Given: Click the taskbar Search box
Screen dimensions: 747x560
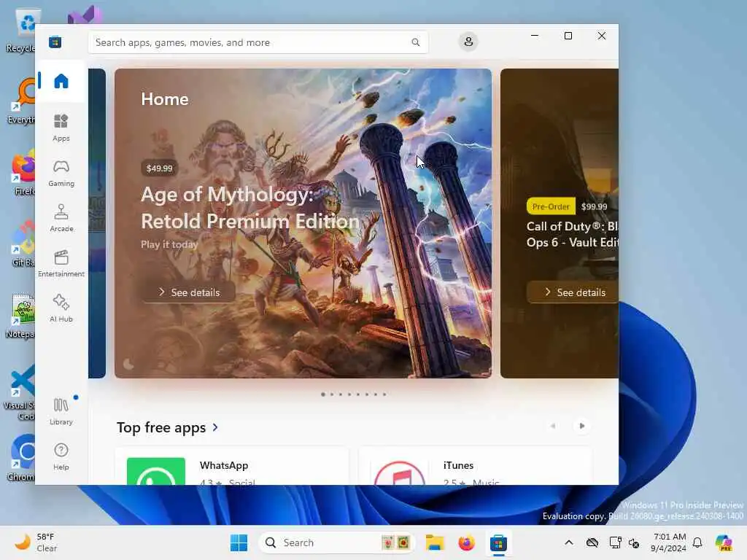Looking at the screenshot, I should click(x=336, y=542).
